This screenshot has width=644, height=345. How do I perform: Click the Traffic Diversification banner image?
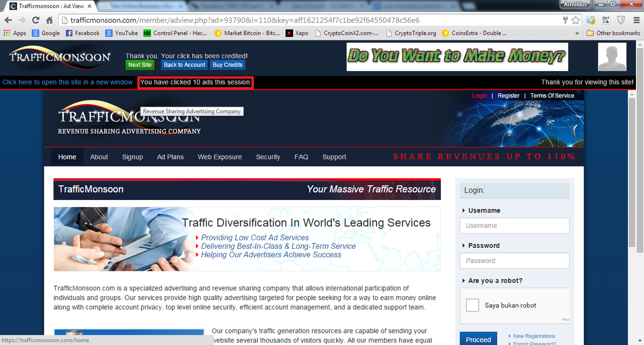[247, 239]
